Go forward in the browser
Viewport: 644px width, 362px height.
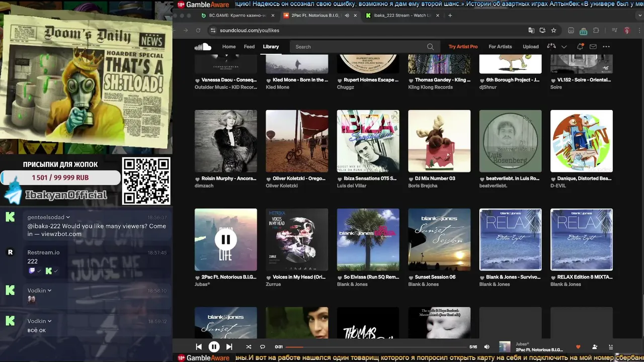[x=186, y=30]
